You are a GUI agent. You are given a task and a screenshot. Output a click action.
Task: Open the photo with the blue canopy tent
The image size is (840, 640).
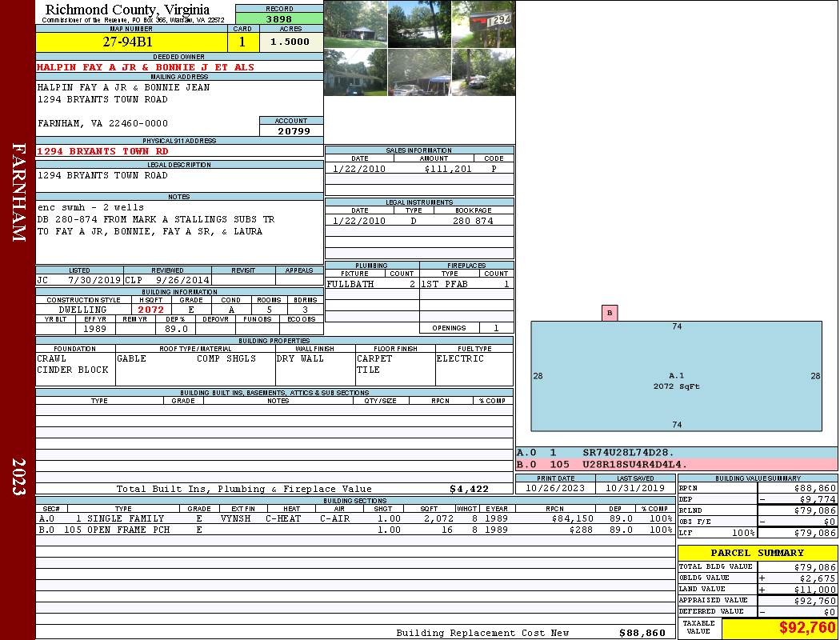(x=419, y=73)
